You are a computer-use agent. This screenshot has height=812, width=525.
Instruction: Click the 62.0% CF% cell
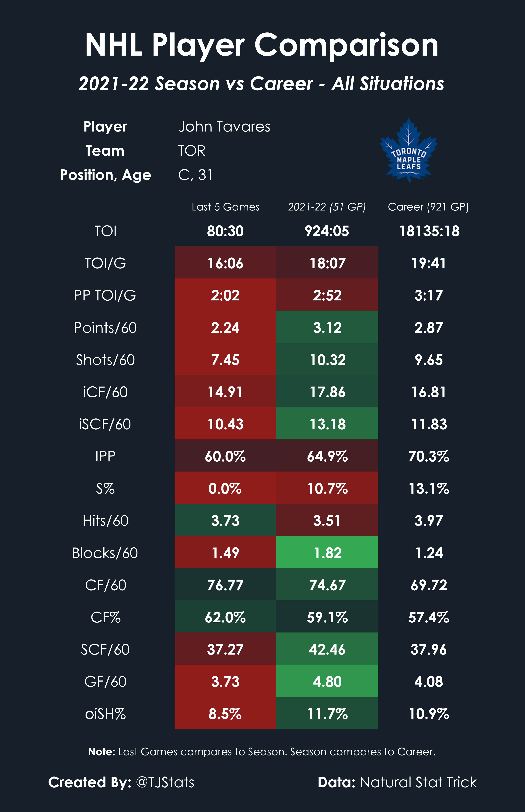(x=225, y=617)
